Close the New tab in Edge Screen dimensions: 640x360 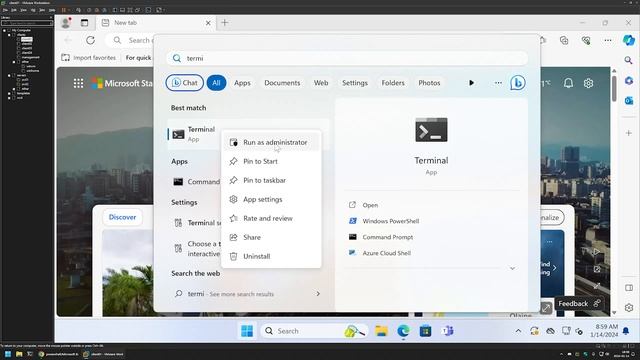point(208,23)
